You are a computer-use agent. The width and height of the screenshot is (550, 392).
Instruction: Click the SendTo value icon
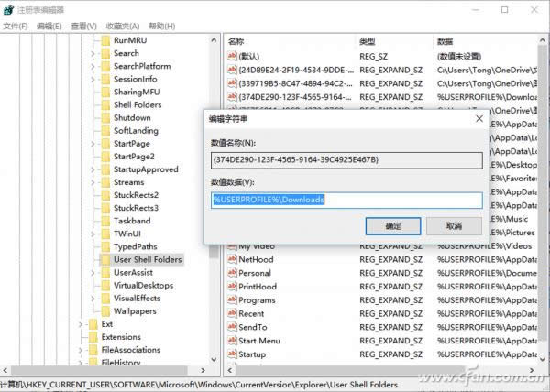pyautogui.click(x=231, y=327)
